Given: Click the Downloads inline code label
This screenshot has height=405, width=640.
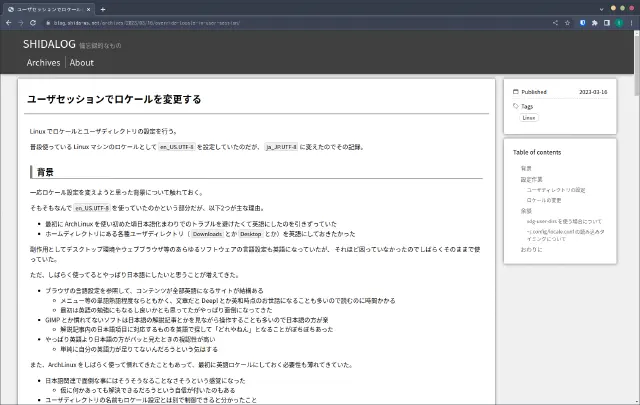Looking at the screenshot, I should [x=207, y=234].
